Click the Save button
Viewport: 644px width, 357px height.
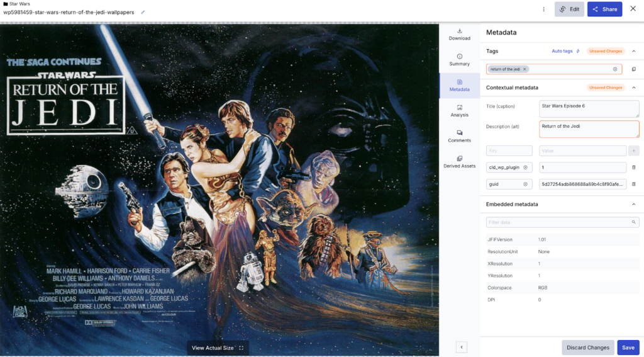coord(628,348)
